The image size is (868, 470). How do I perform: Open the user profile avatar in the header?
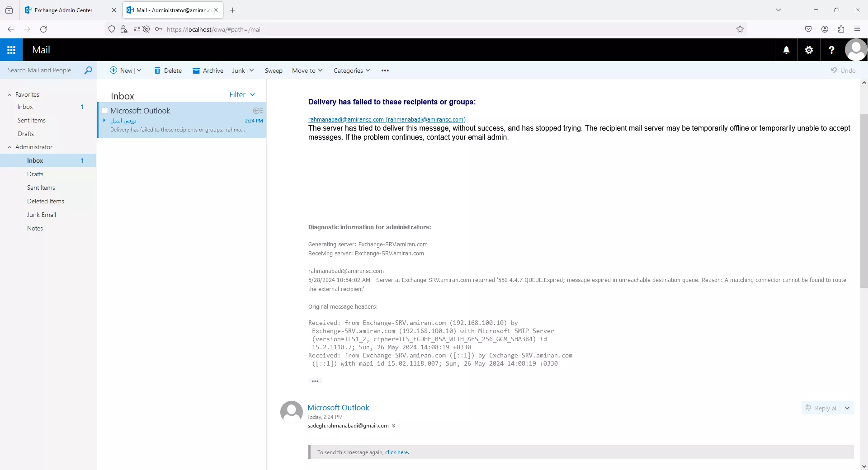tap(856, 50)
